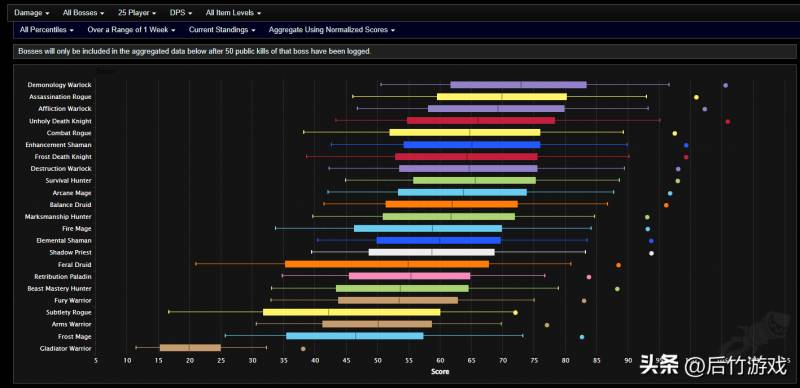Expand Over a Range of 1 Week dropdown
800x388 pixels.
pyautogui.click(x=131, y=30)
